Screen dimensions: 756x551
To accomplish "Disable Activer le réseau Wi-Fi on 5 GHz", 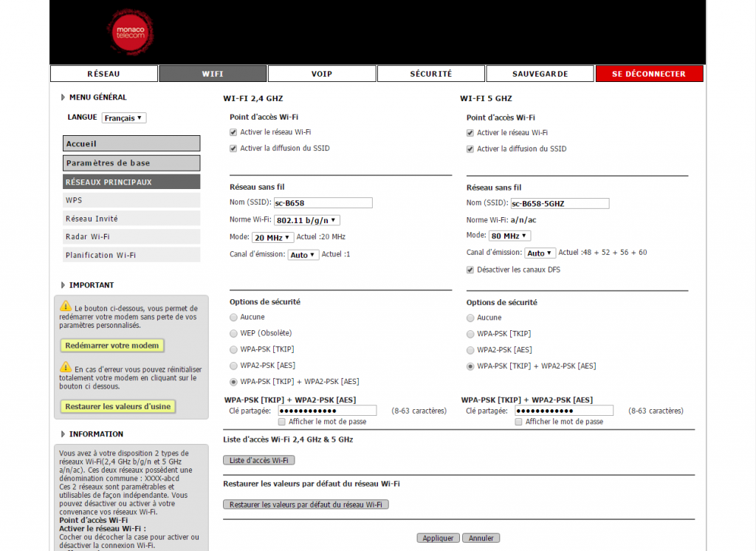I will 470,132.
